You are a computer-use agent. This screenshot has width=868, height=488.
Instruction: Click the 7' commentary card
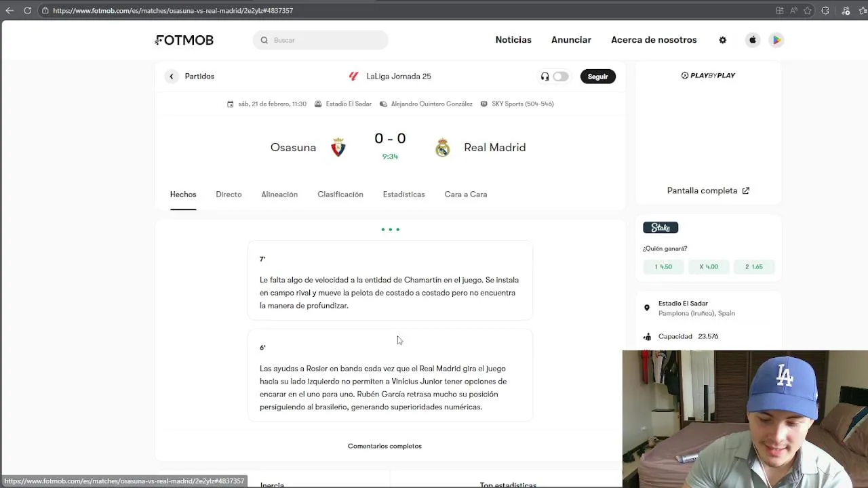tap(390, 280)
